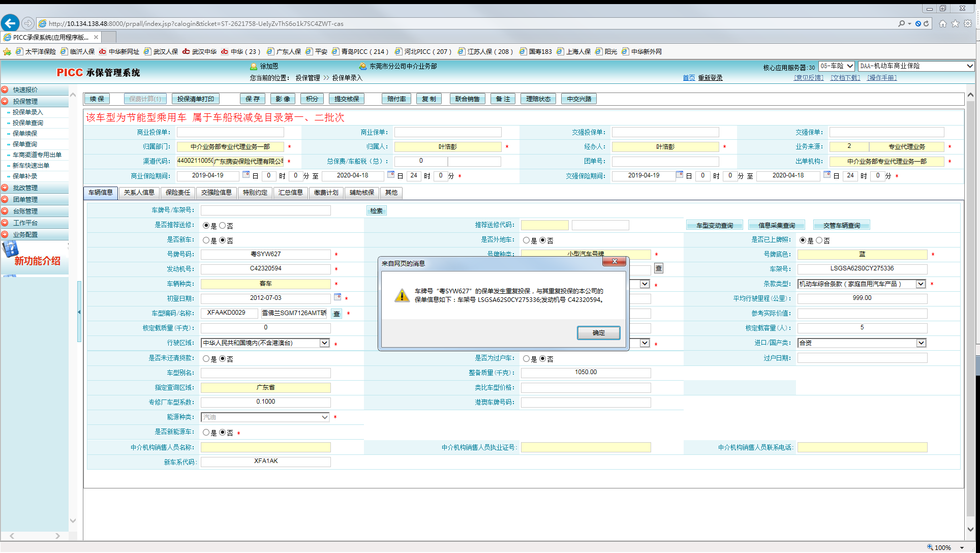Select 否 for 是否推荐送修
Image resolution: width=980 pixels, height=553 pixels.
223,225
